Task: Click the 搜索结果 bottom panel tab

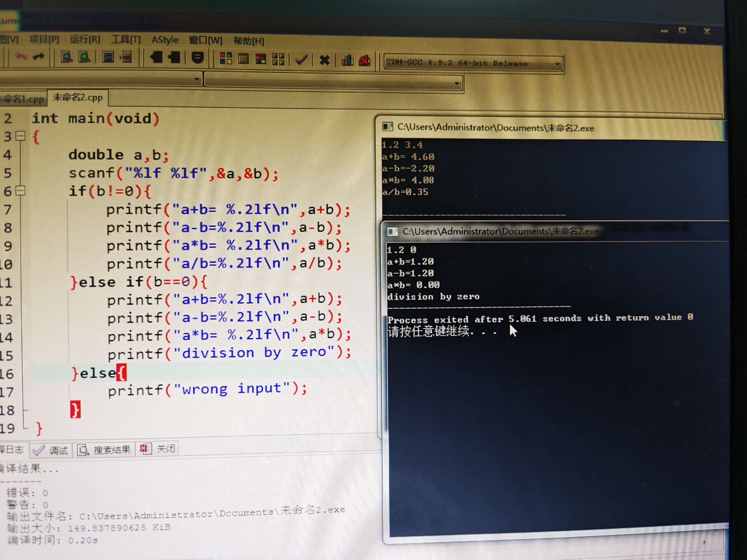Action: coord(104,450)
